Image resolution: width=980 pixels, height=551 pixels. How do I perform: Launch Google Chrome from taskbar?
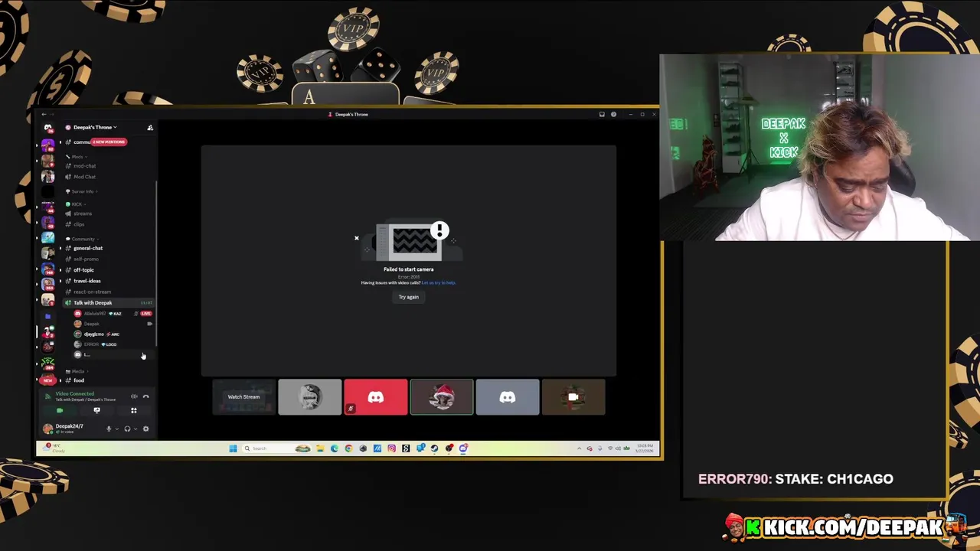[348, 448]
